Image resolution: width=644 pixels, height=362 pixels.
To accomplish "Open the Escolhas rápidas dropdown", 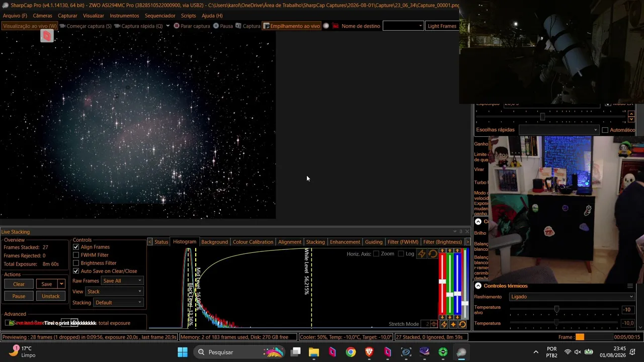I will [558, 130].
